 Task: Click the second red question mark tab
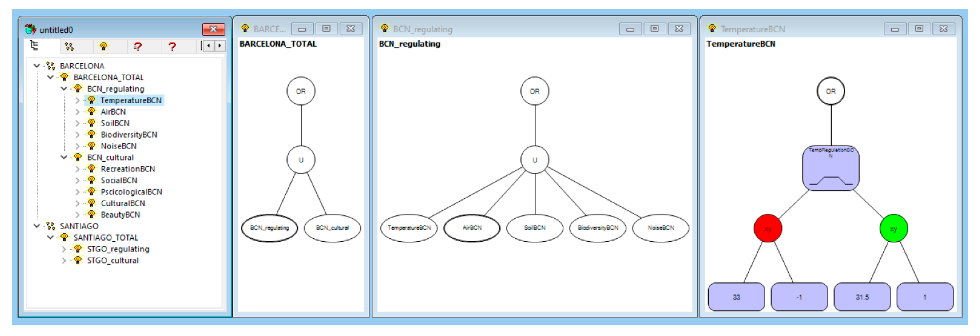[172, 46]
